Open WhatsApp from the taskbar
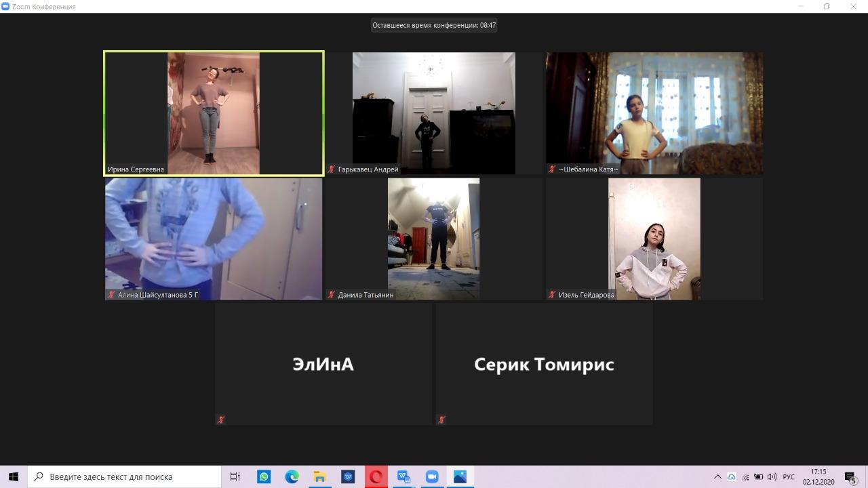This screenshot has width=868, height=488. pyautogui.click(x=264, y=476)
